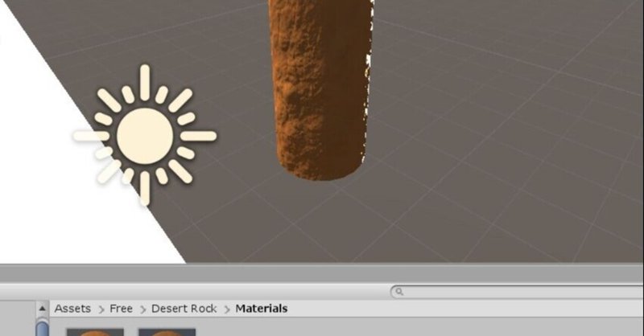Select the first desert rock material thumbnail

click(x=95, y=332)
